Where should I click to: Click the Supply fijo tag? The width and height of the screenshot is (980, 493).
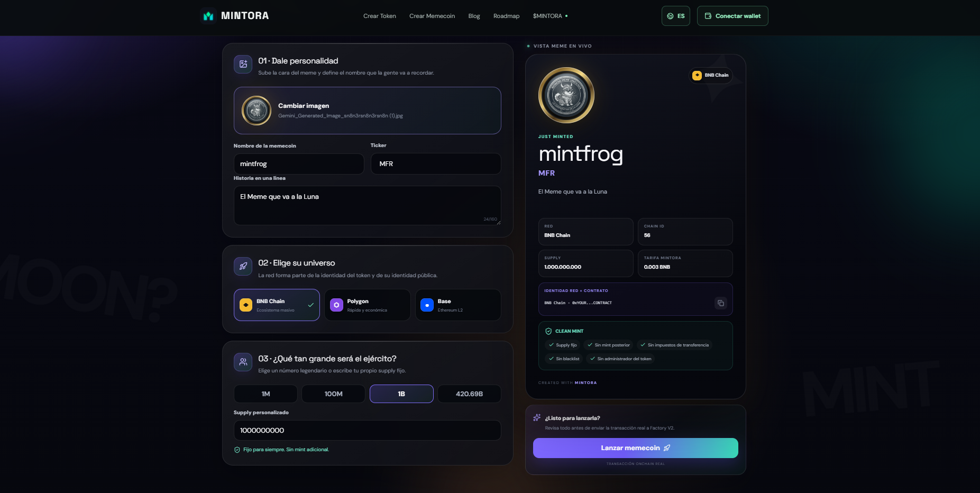[x=563, y=345]
